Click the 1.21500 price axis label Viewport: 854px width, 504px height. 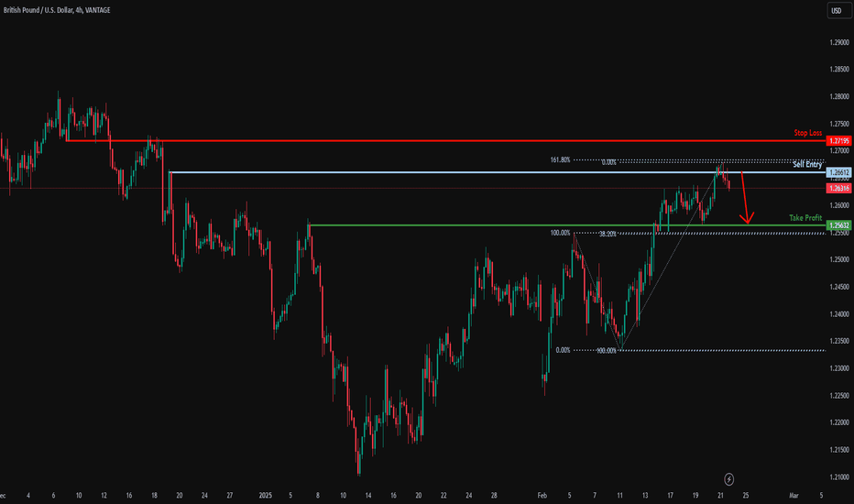839,450
